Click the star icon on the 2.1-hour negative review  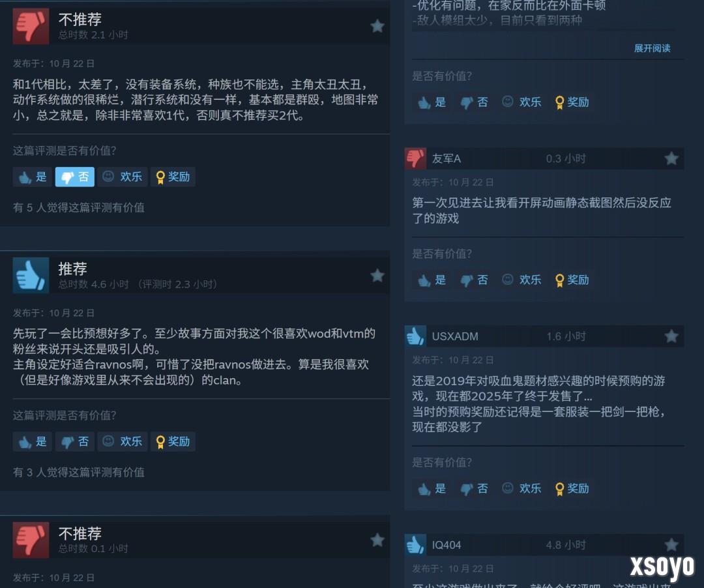coord(377,26)
